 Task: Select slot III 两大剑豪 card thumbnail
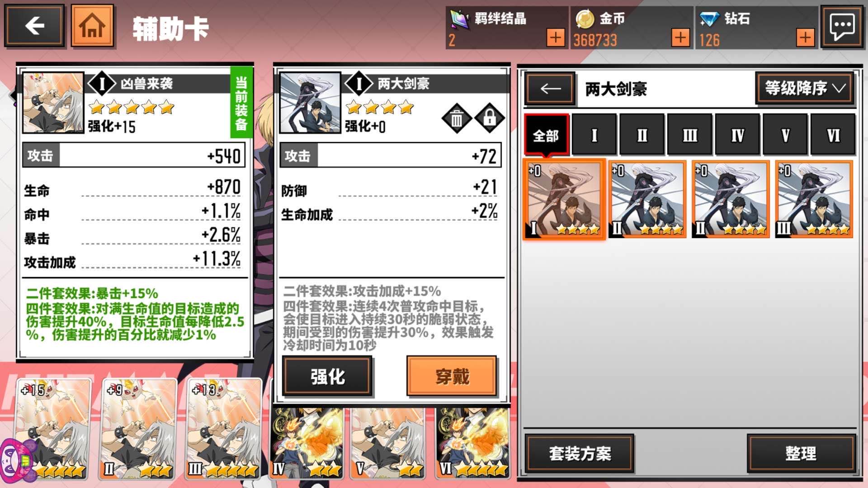point(814,199)
